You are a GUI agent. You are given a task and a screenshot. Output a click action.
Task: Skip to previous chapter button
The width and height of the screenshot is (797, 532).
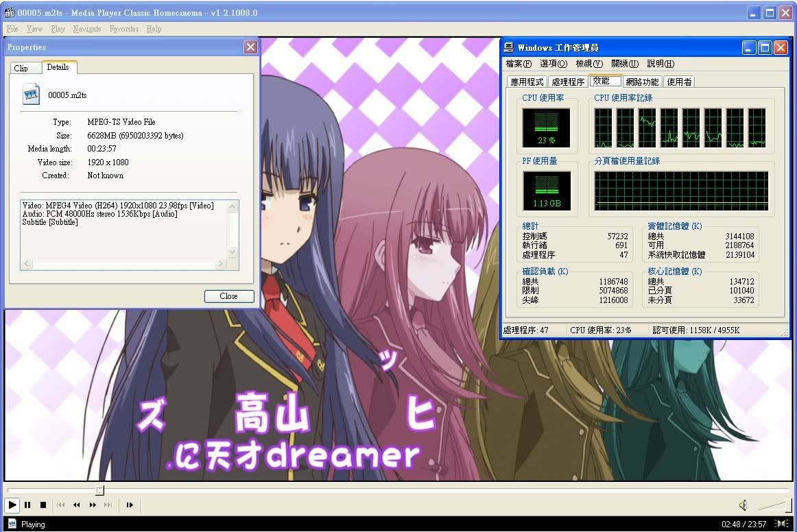coord(60,505)
